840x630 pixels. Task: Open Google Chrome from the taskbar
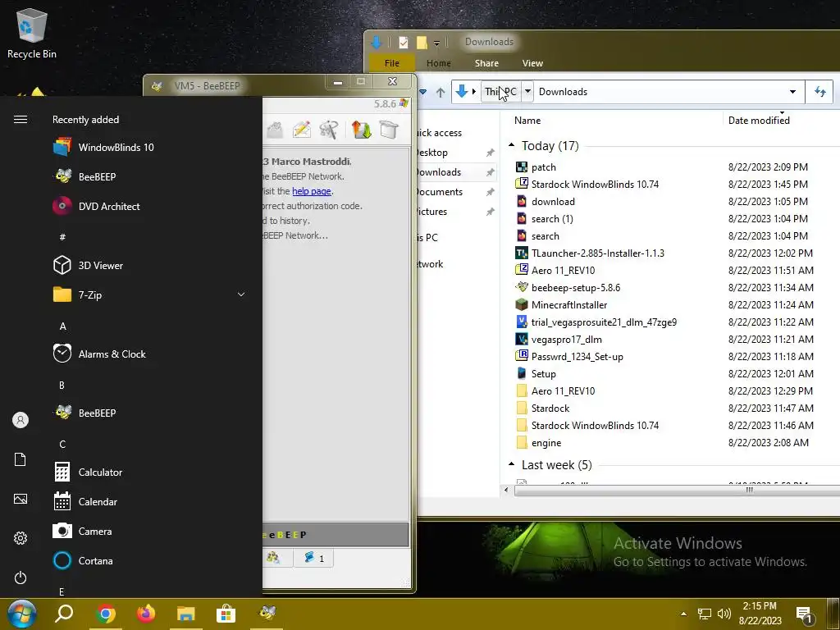pos(106,614)
